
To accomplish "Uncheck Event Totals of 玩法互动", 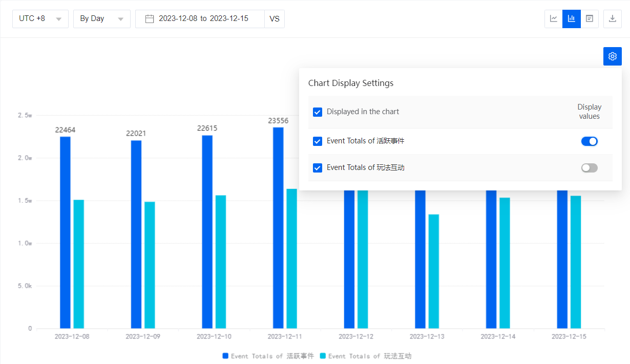I will [317, 167].
